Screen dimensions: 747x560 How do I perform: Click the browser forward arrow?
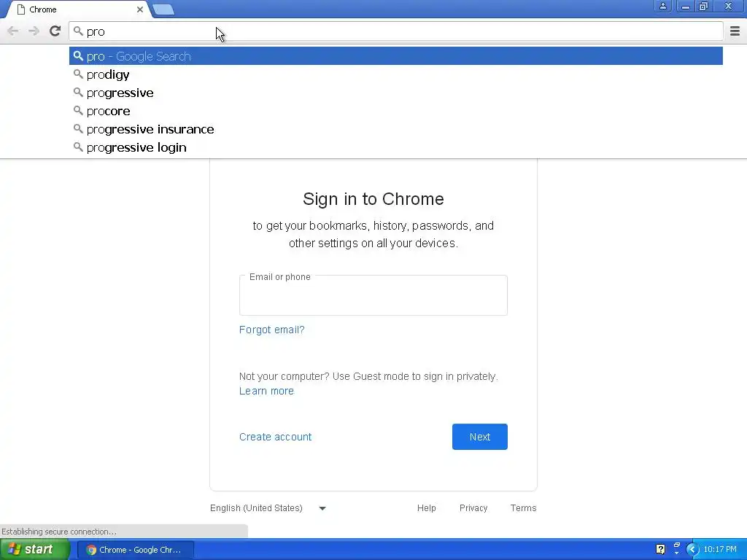coord(34,31)
